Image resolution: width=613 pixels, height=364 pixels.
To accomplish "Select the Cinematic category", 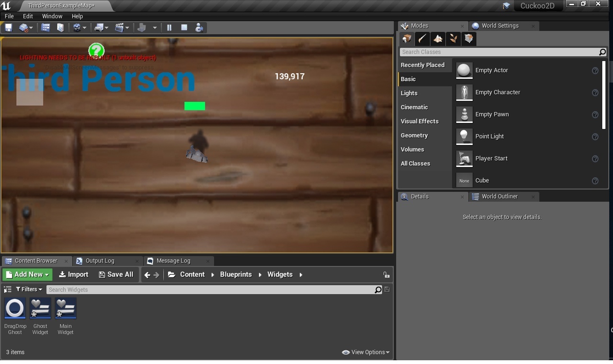I will coord(414,107).
